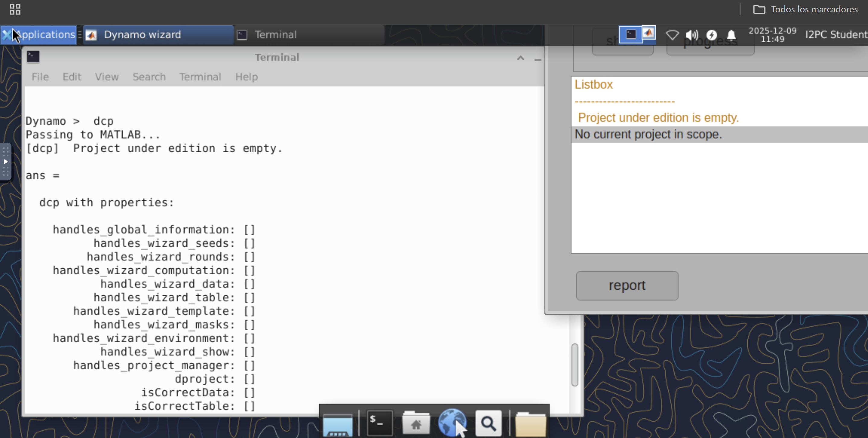Open the Search menu in Terminal
Viewport: 868px width, 438px height.
point(149,77)
